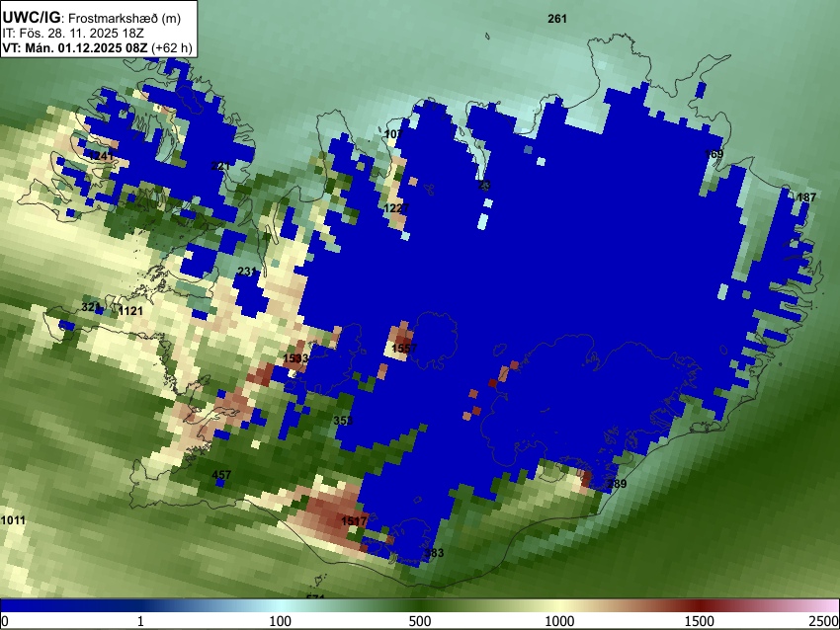Click the title text "Frostmarkshæð (m)"
The image size is (840, 630).
[125, 18]
